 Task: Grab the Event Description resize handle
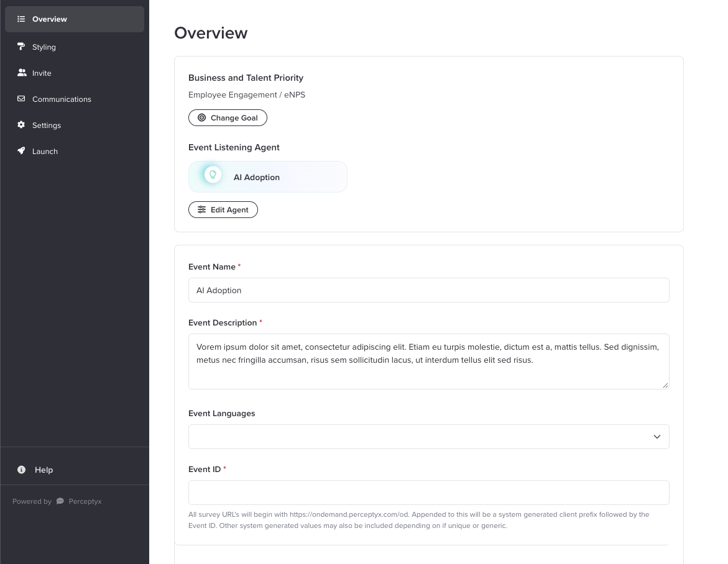tap(665, 385)
